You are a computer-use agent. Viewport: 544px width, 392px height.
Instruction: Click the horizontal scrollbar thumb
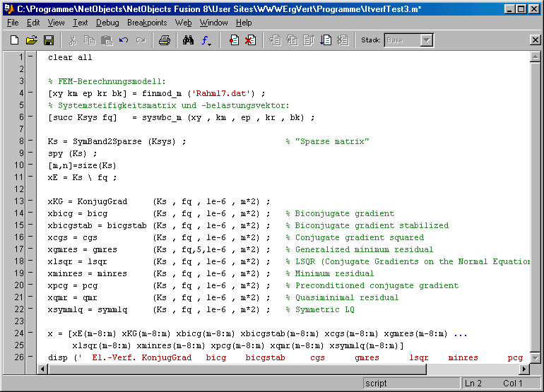point(237,369)
